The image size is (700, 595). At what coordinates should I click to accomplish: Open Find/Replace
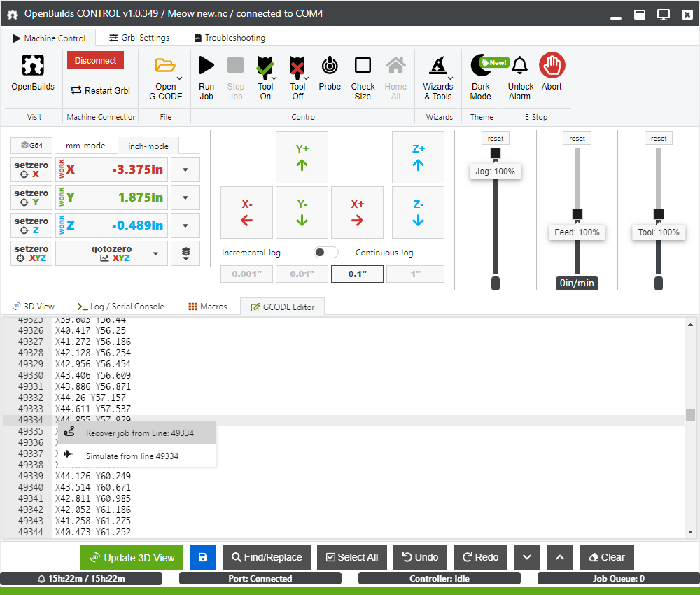(x=267, y=557)
